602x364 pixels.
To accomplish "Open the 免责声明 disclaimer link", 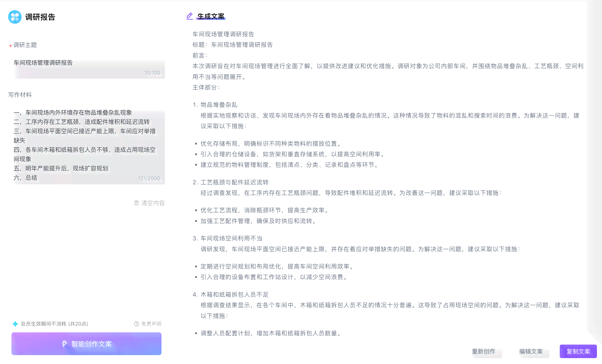I will pyautogui.click(x=148, y=324).
